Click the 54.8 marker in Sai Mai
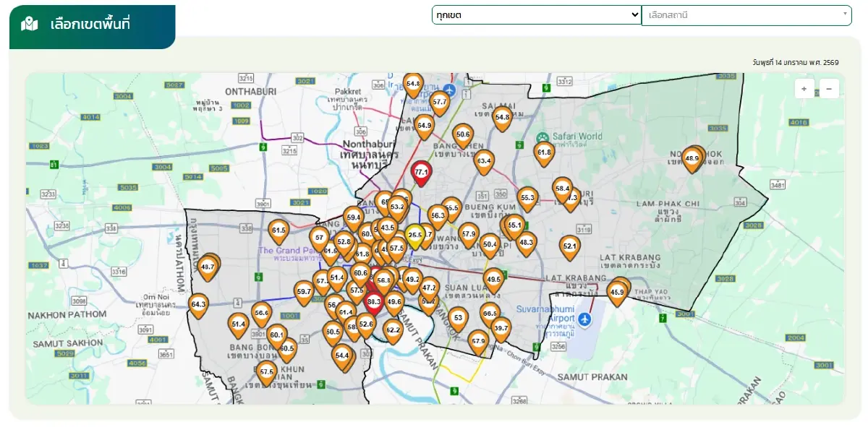The image size is (868, 427). [502, 117]
